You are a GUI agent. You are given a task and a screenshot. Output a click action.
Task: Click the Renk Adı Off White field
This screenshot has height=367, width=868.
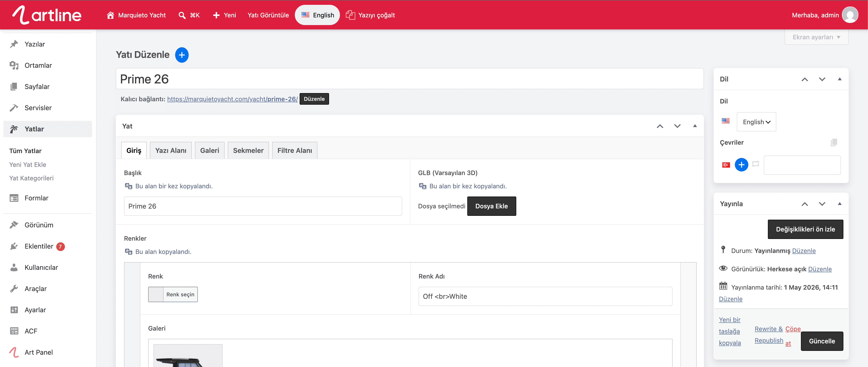(x=545, y=296)
